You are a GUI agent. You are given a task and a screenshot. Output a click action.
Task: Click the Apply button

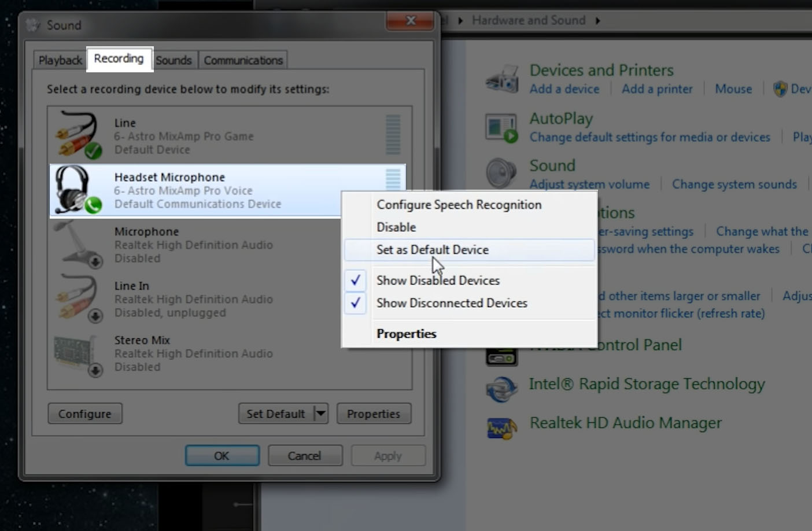click(388, 456)
